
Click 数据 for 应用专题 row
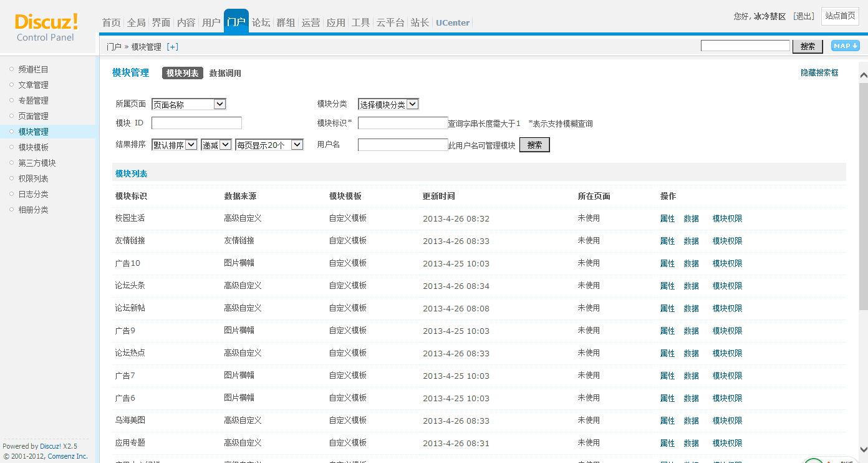[691, 443]
